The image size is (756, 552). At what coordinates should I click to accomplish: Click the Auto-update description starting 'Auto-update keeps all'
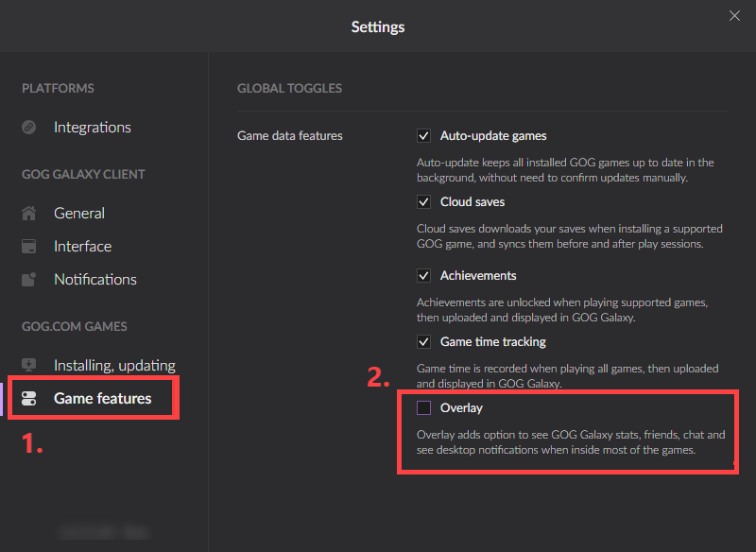tap(565, 170)
